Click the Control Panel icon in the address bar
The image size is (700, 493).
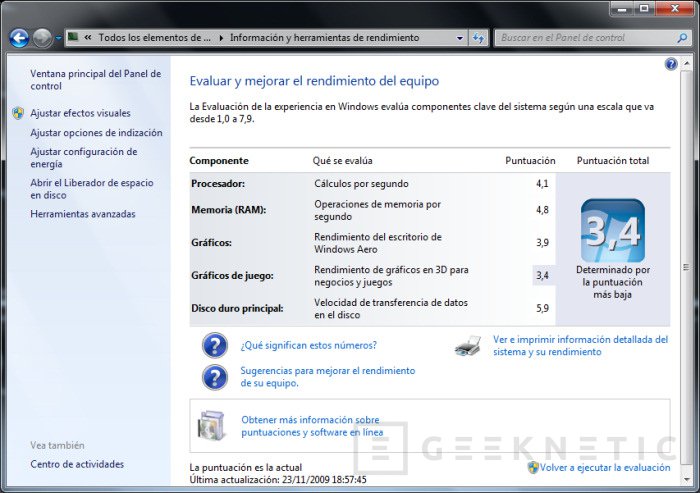(x=73, y=37)
